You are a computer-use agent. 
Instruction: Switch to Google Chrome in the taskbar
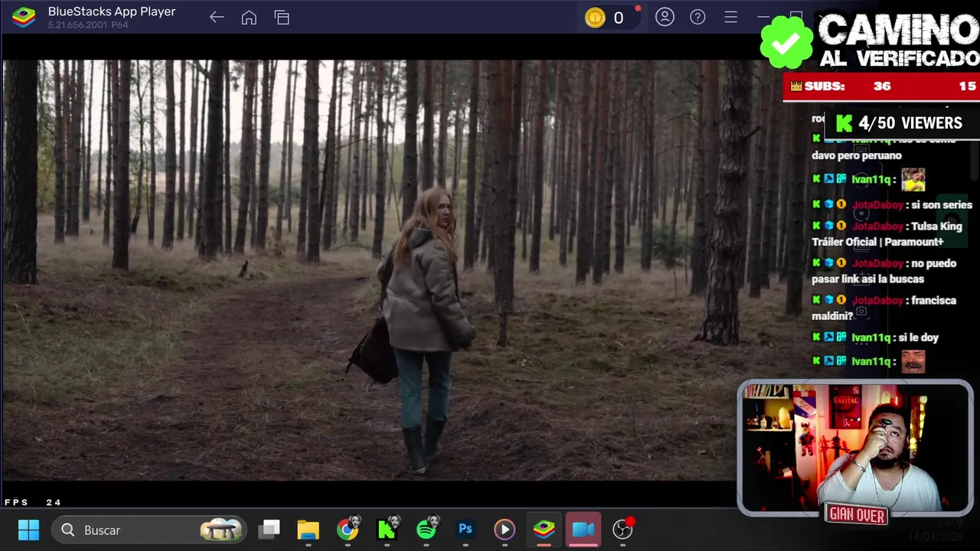[348, 529]
